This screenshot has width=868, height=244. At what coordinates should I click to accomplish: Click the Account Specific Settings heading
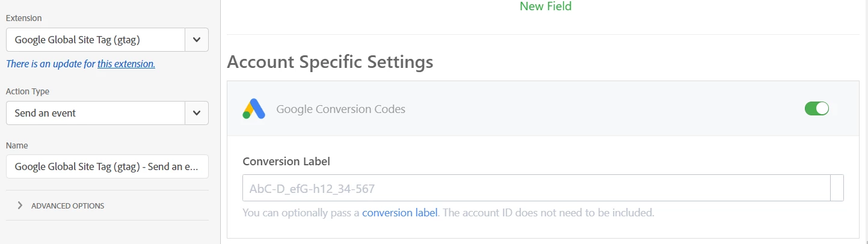(x=330, y=62)
